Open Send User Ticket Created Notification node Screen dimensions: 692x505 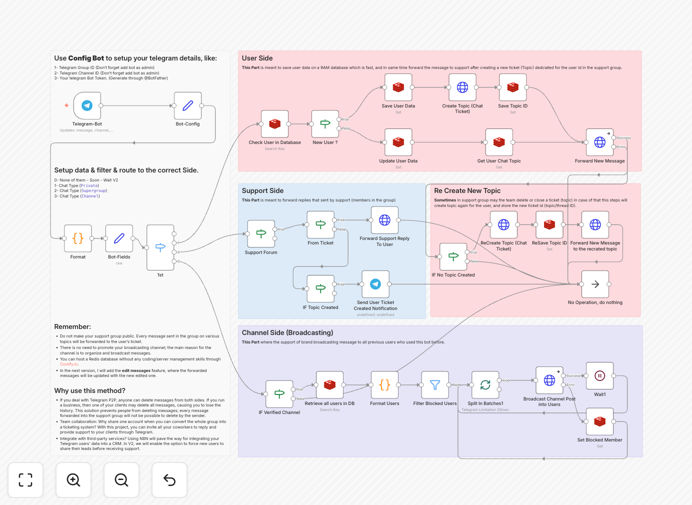coord(375,284)
